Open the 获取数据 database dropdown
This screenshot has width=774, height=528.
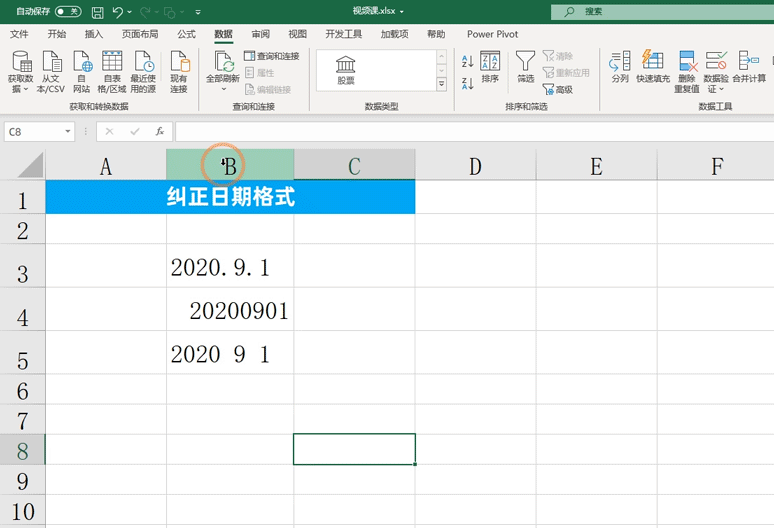click(x=21, y=72)
